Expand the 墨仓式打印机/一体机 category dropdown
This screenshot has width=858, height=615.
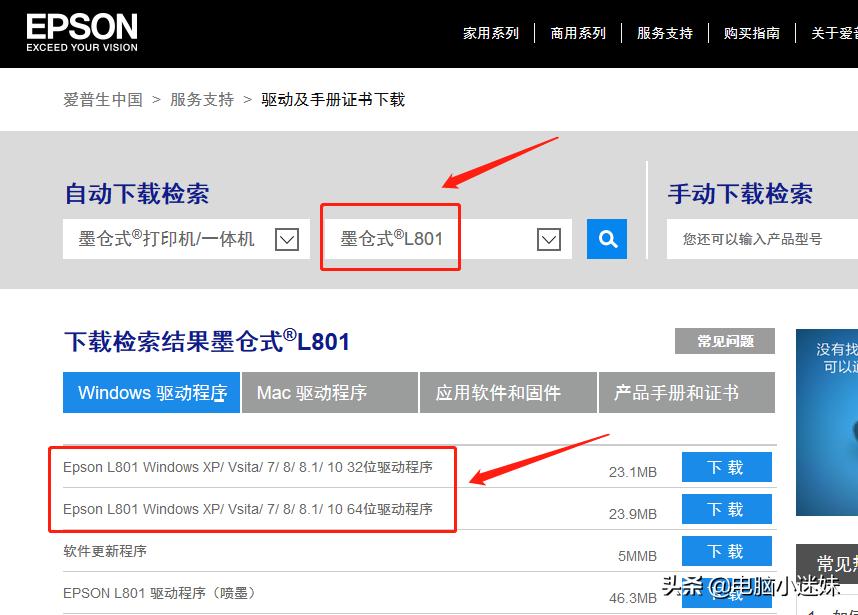pyautogui.click(x=287, y=240)
